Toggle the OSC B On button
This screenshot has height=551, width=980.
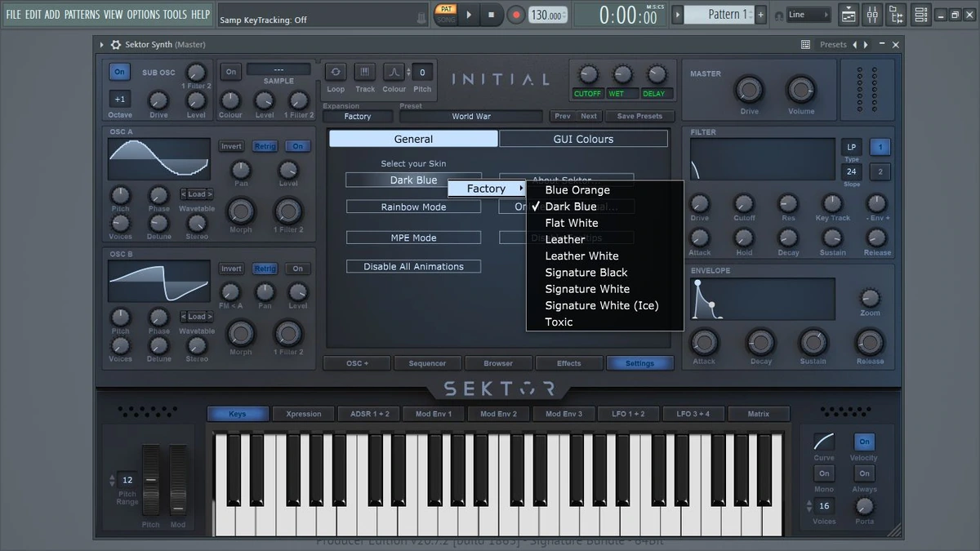298,269
